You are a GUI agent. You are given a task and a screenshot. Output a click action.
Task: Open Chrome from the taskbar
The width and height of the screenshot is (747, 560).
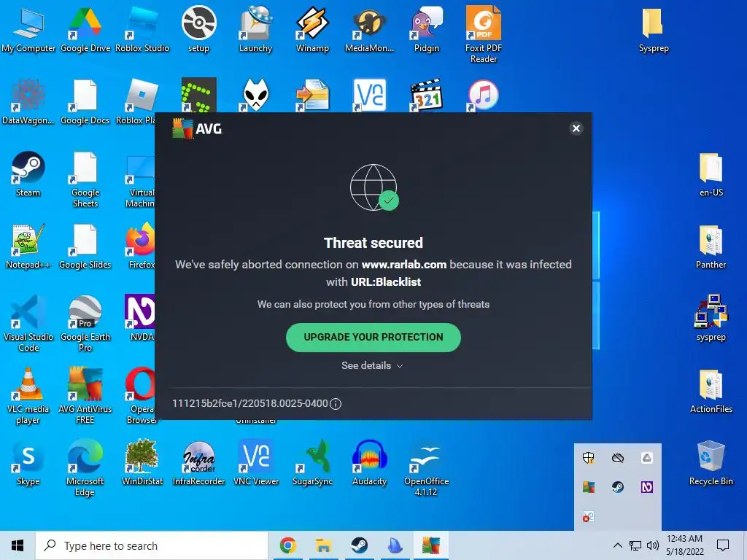coord(287,545)
